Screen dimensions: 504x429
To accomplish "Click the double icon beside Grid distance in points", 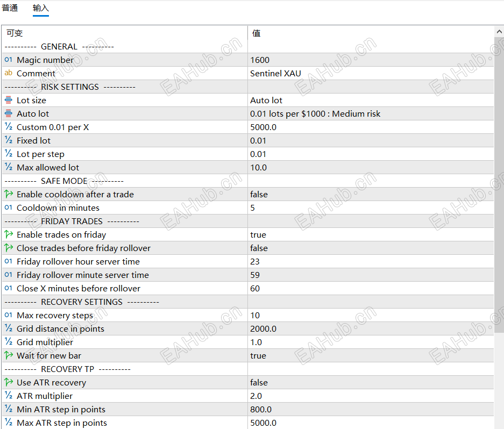I will click(9, 328).
